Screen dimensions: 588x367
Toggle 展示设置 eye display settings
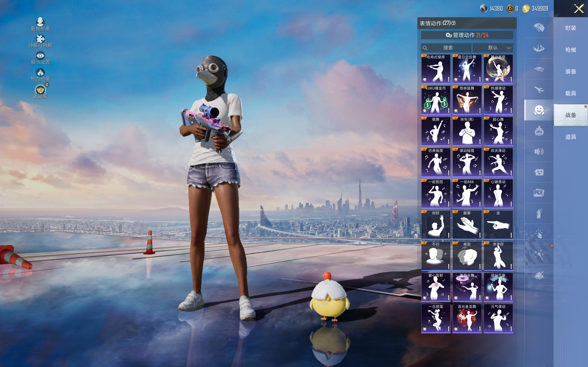click(40, 56)
